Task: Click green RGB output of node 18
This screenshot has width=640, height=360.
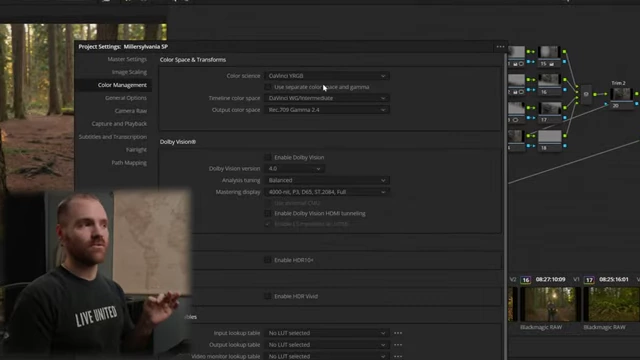Action: click(x=564, y=136)
